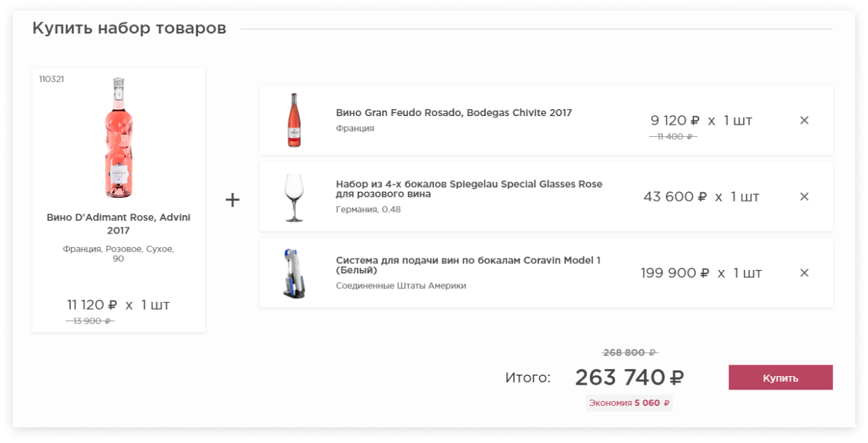Remove Gran Feudo Rosado wine from set
Screen dimensions: 868x443
click(804, 120)
